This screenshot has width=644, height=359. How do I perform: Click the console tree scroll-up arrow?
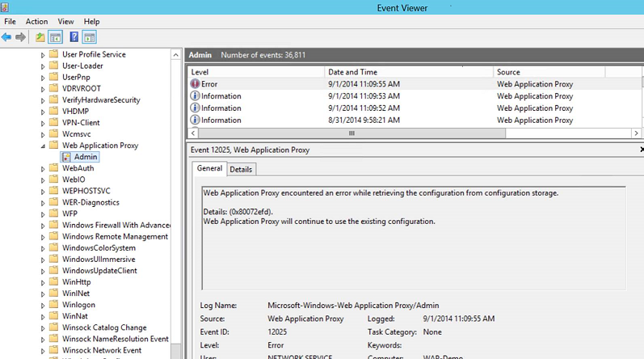pos(176,54)
